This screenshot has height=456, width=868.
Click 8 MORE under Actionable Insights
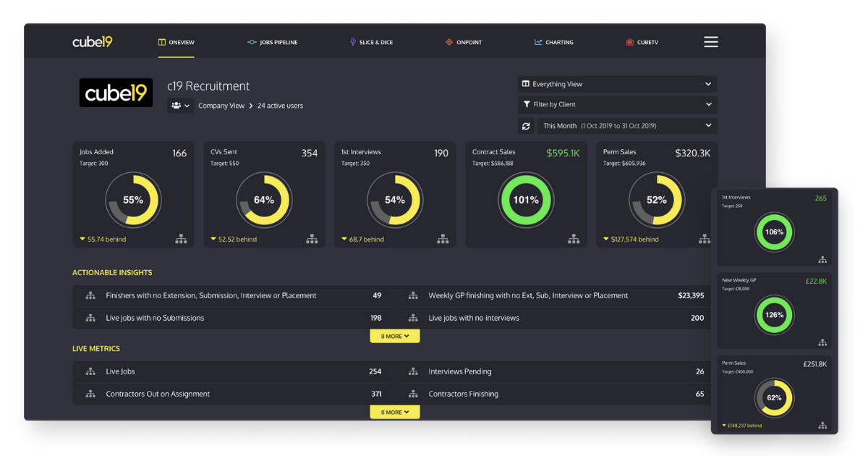click(x=394, y=335)
